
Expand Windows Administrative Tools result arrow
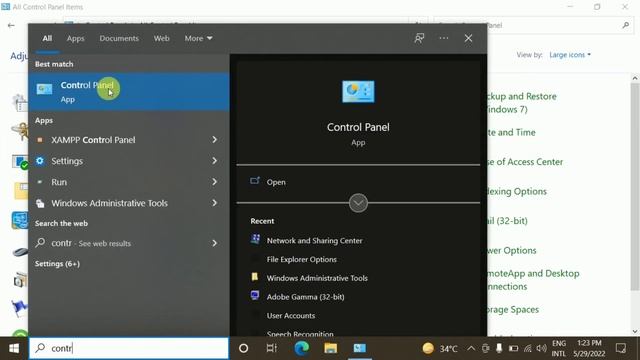coord(215,203)
